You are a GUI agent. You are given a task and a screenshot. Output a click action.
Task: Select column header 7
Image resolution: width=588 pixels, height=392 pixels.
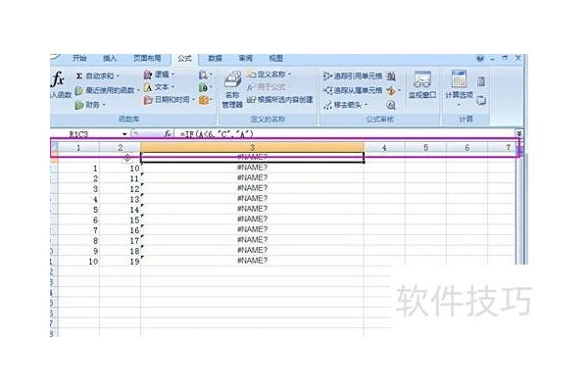pos(503,147)
